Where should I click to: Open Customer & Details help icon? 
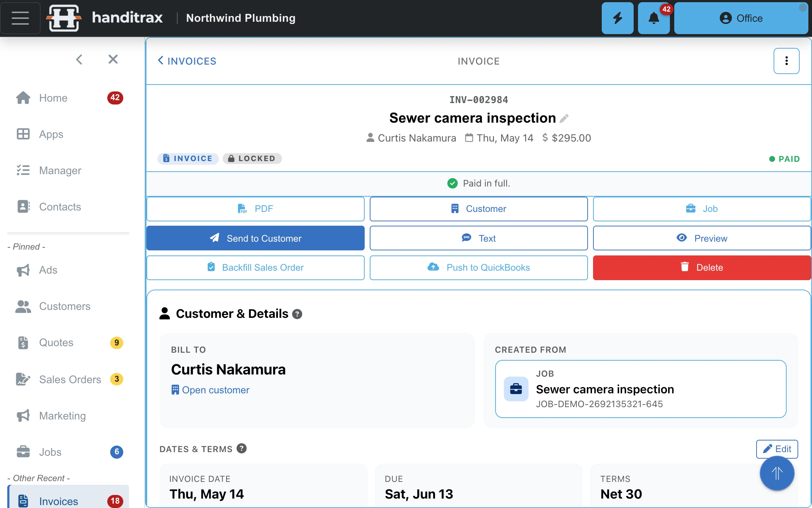pos(297,314)
